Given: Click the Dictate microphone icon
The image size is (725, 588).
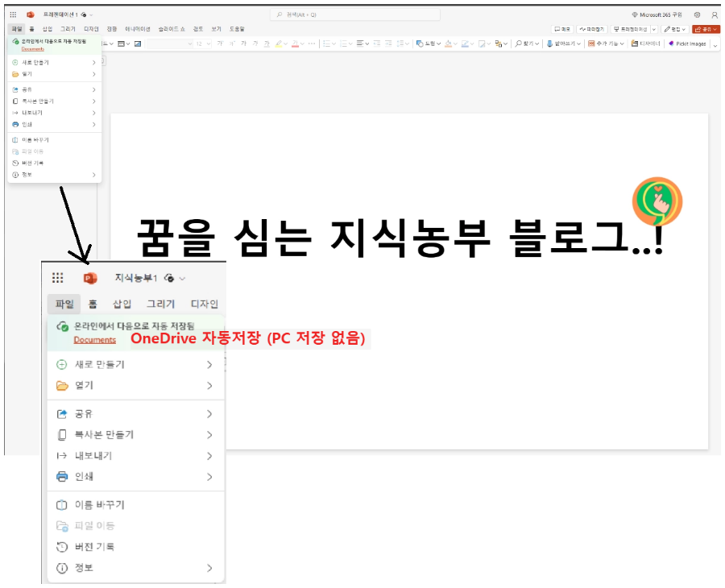Looking at the screenshot, I should tap(549, 42).
